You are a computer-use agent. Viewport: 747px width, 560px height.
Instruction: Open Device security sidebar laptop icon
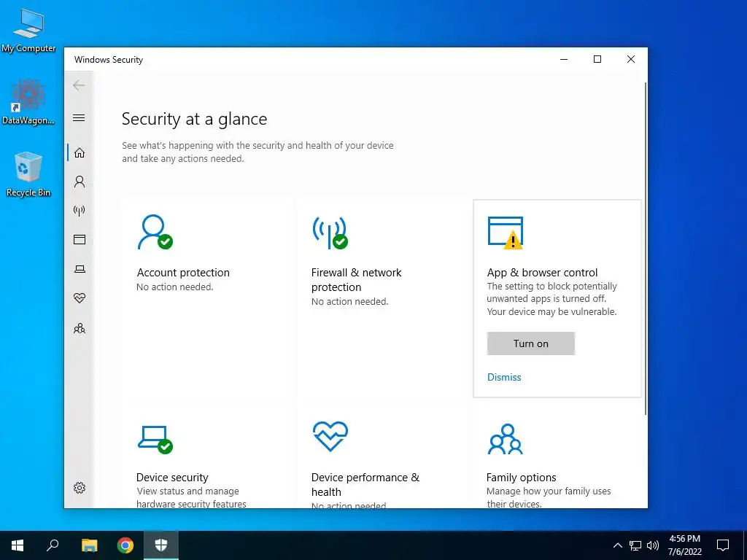tap(80, 269)
